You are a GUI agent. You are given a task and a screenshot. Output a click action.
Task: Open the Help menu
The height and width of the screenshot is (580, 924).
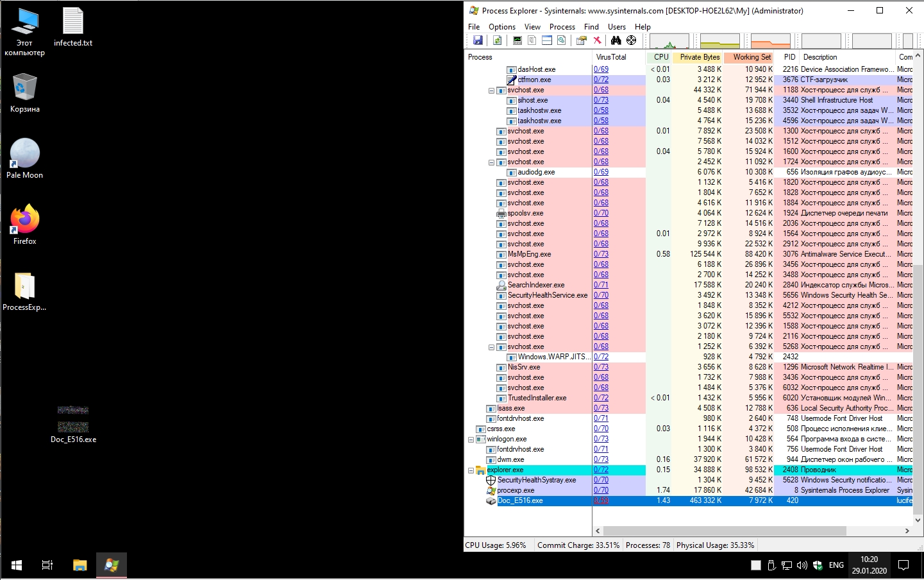tap(643, 27)
